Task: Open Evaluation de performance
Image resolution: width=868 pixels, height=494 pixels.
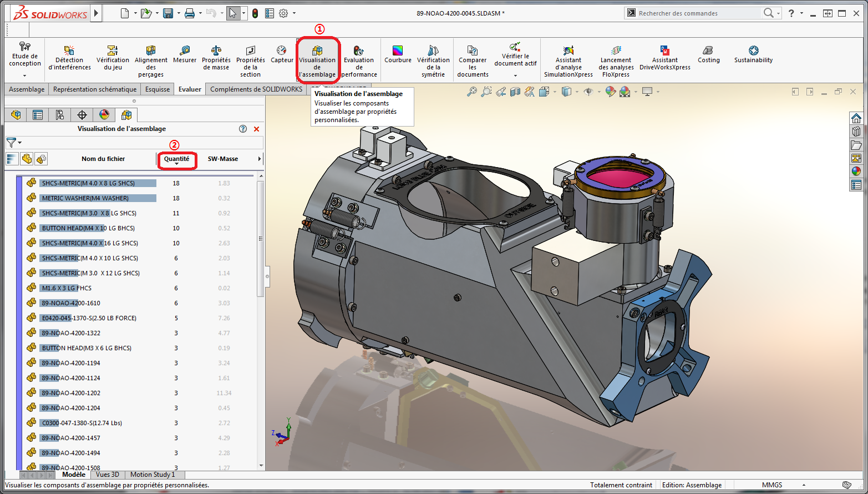Action: click(x=359, y=62)
